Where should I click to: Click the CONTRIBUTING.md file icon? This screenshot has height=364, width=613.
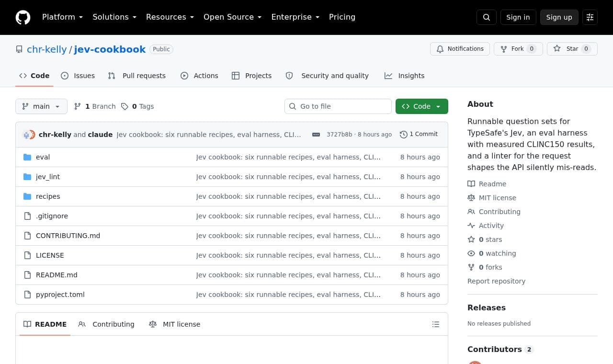pyautogui.click(x=27, y=236)
